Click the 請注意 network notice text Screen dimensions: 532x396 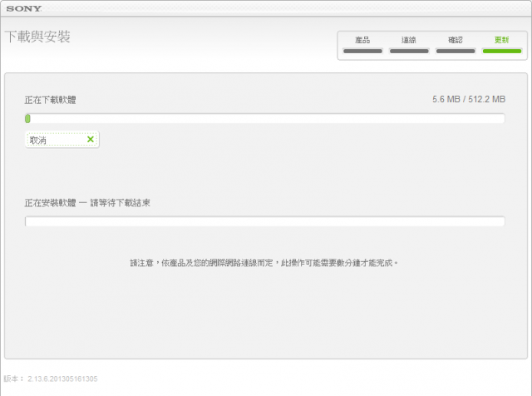coord(264,263)
